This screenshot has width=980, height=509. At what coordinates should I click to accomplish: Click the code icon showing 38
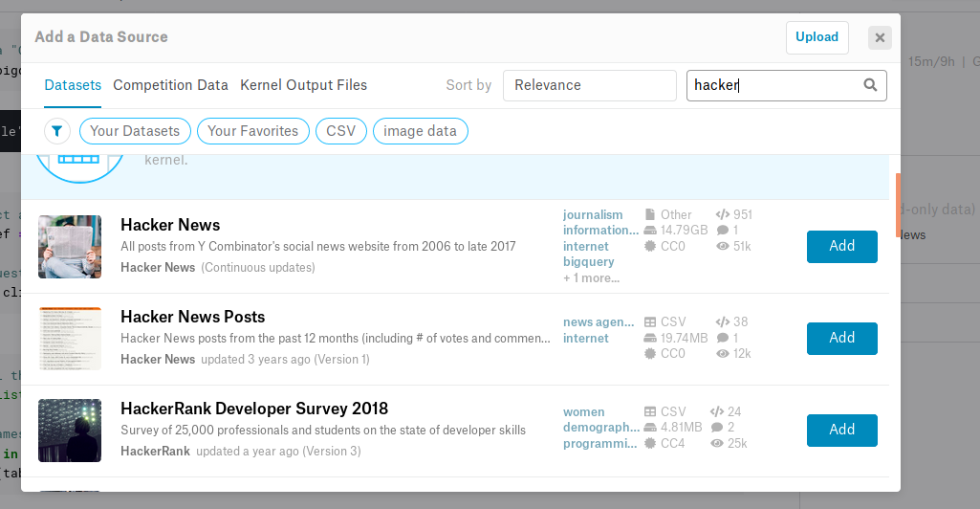(723, 322)
